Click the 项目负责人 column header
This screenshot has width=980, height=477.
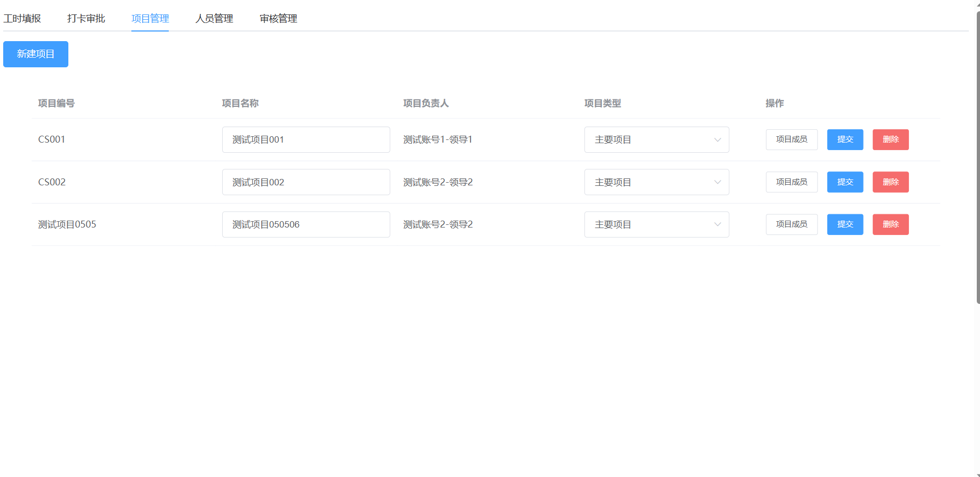click(x=426, y=103)
